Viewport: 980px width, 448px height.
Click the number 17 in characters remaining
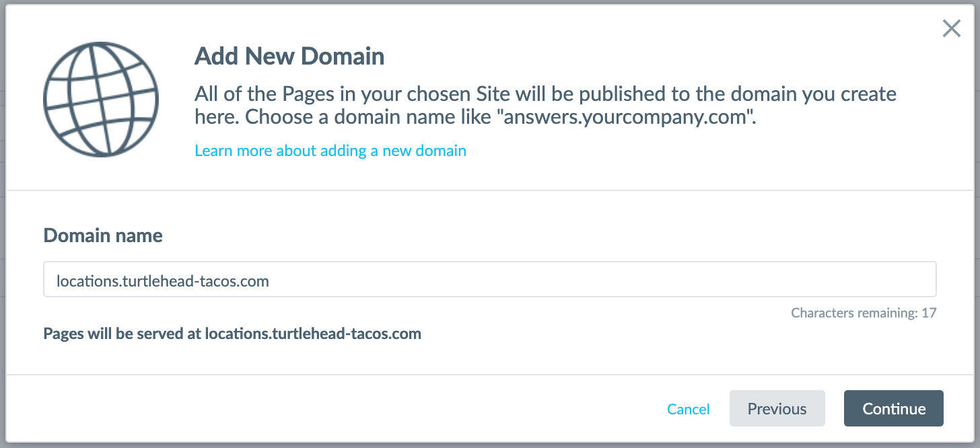(929, 313)
